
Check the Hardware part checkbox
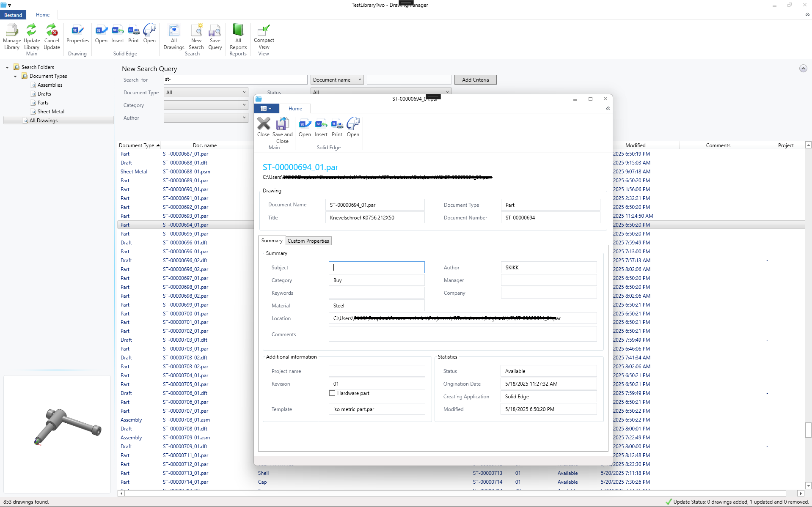click(x=333, y=393)
